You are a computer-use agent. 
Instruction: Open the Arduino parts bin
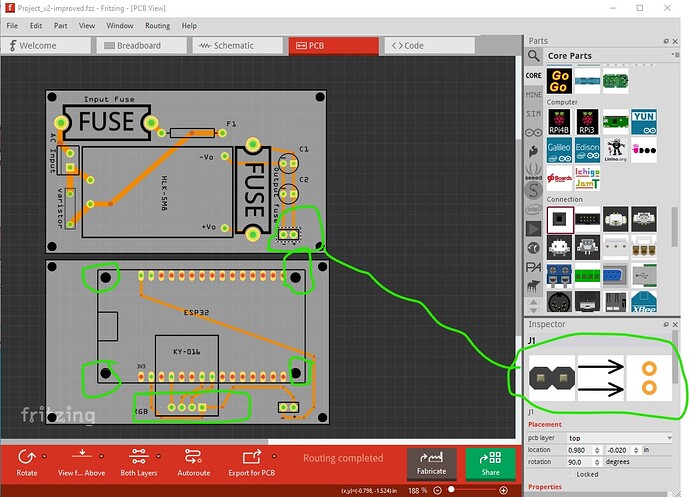click(533, 132)
